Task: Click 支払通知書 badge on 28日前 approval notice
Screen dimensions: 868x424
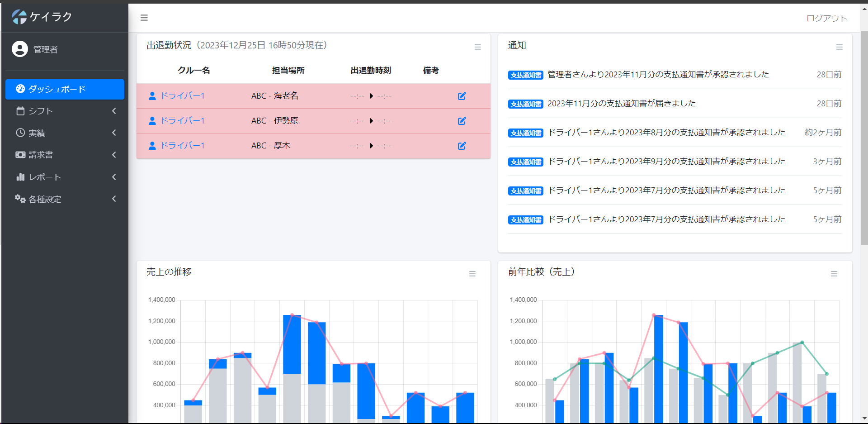Action: (526, 75)
